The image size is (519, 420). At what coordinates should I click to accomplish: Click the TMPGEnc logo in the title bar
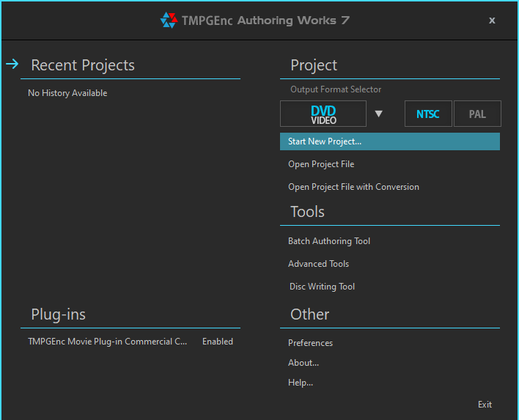pos(169,21)
